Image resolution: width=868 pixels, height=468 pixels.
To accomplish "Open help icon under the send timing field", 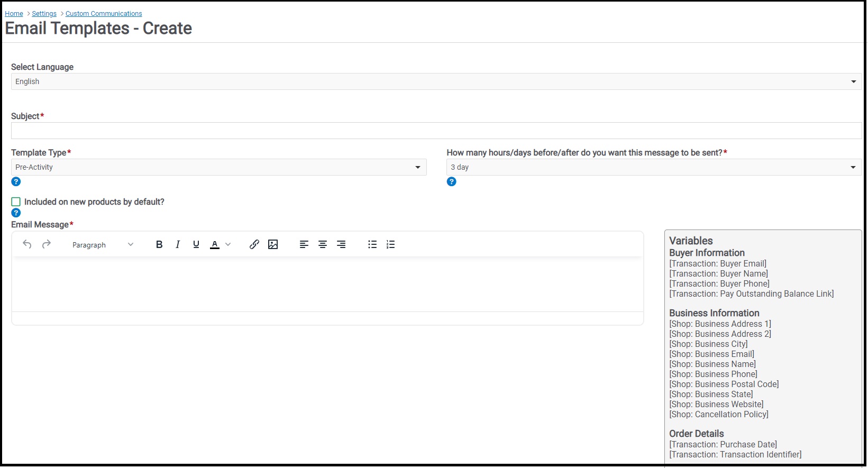I will 451,181.
